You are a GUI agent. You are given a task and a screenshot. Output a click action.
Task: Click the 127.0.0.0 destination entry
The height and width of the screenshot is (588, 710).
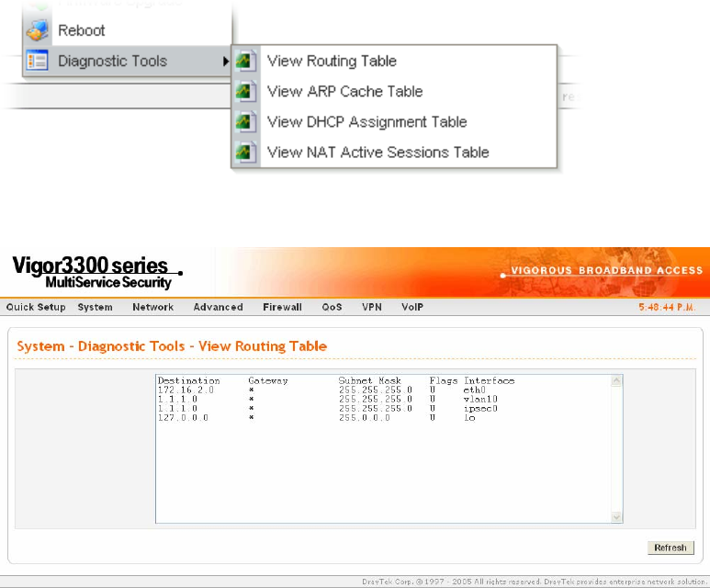[183, 418]
